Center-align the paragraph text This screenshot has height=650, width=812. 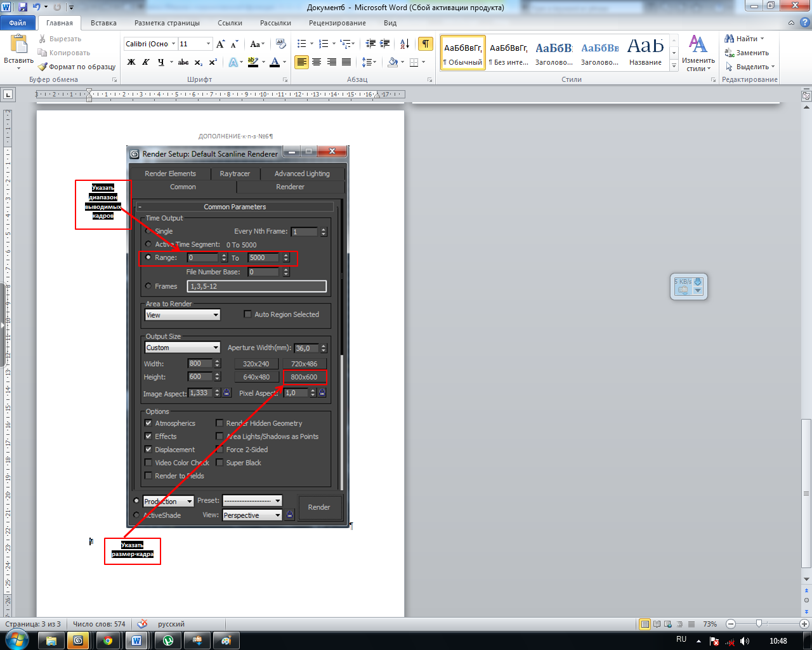(x=316, y=62)
